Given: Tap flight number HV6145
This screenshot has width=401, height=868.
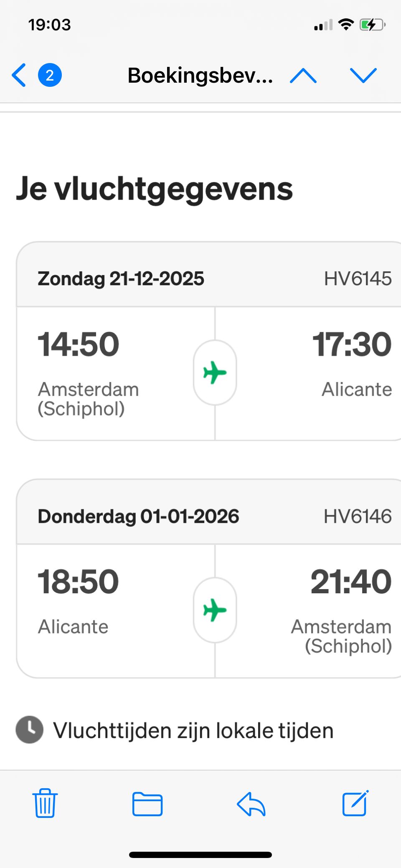Looking at the screenshot, I should [358, 278].
